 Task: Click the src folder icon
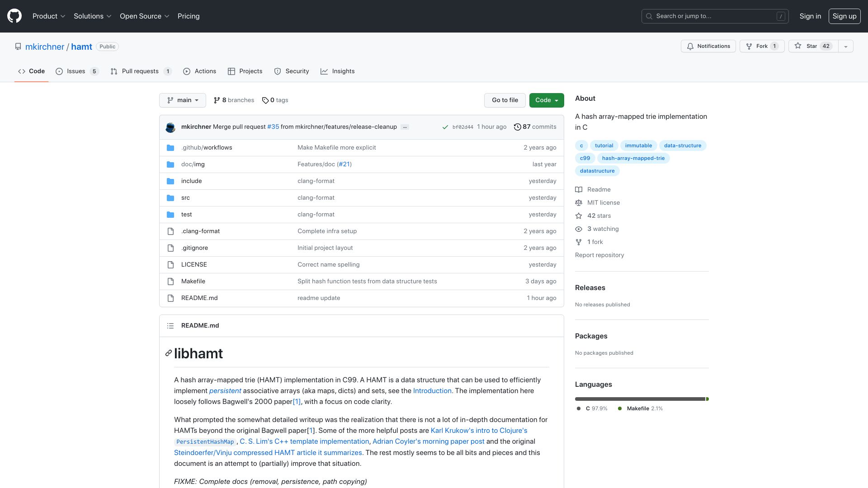(x=170, y=198)
